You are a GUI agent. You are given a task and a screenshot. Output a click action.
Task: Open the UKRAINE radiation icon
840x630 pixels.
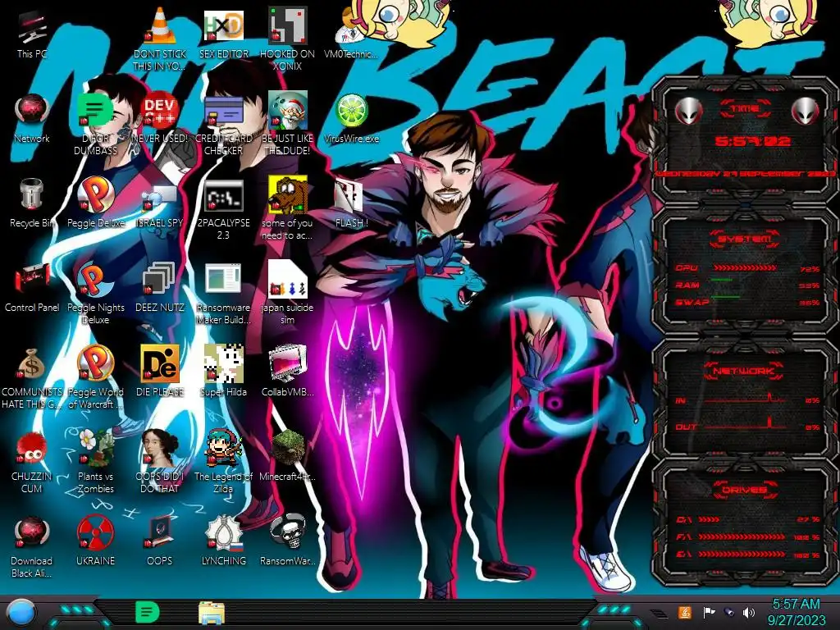95,541
